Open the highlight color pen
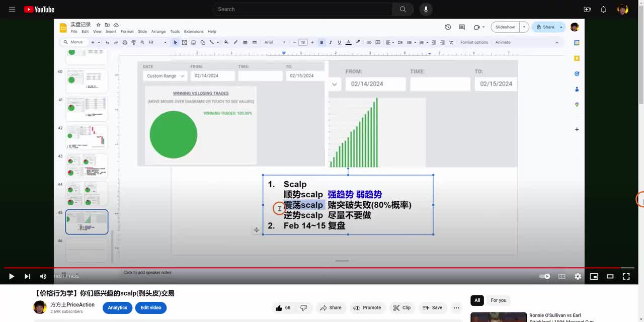The height and width of the screenshot is (322, 644). pos(358,42)
